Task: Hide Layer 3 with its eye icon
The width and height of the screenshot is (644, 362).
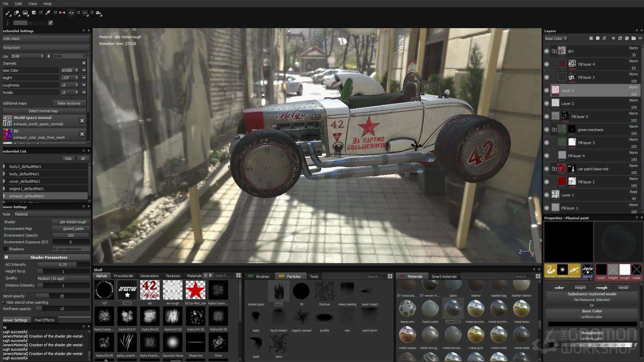Action: pos(547,90)
